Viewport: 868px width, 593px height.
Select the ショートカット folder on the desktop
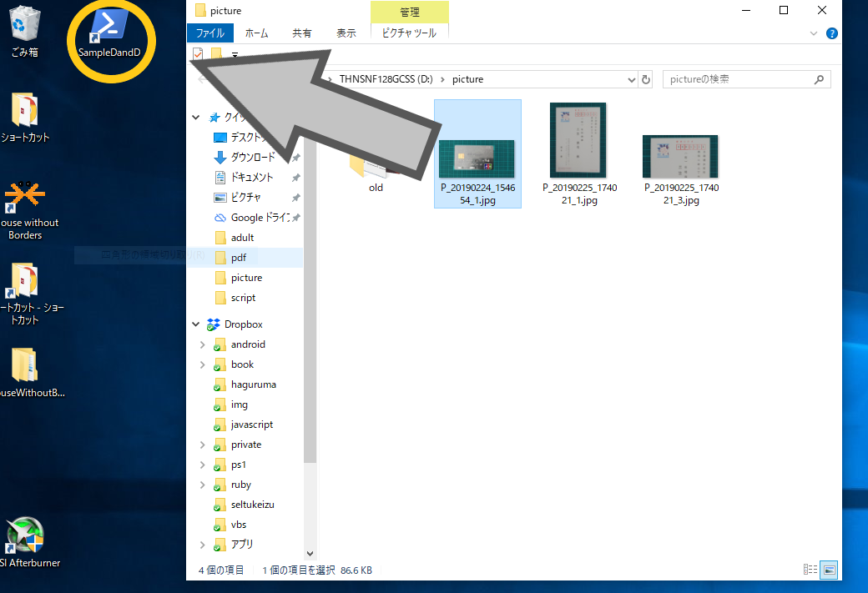tap(25, 118)
